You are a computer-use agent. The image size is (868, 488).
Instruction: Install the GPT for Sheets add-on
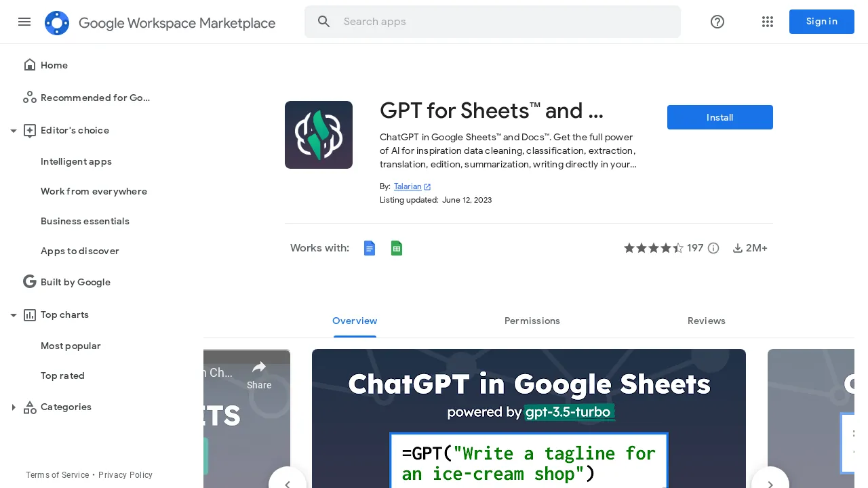[719, 117]
